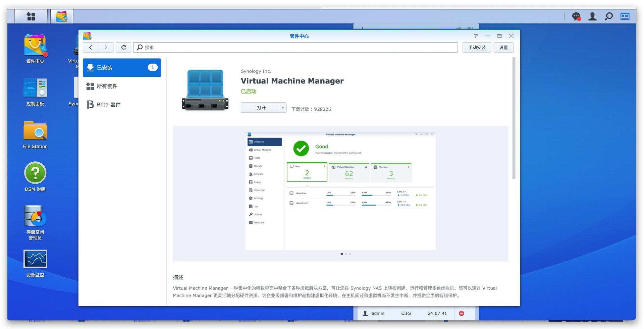644x329 pixels.
Task: Click the taskbar search magnifier icon
Action: coord(608,16)
